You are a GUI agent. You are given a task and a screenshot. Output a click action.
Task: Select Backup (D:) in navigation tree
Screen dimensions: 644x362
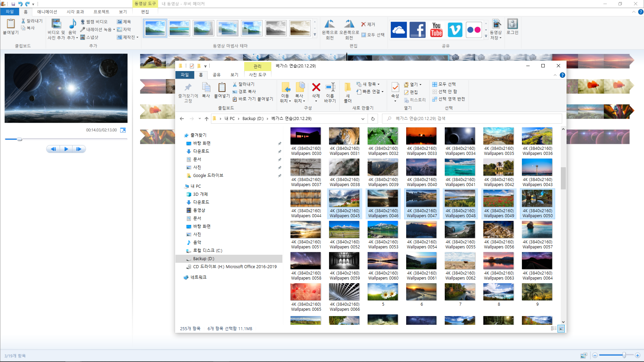(204, 259)
